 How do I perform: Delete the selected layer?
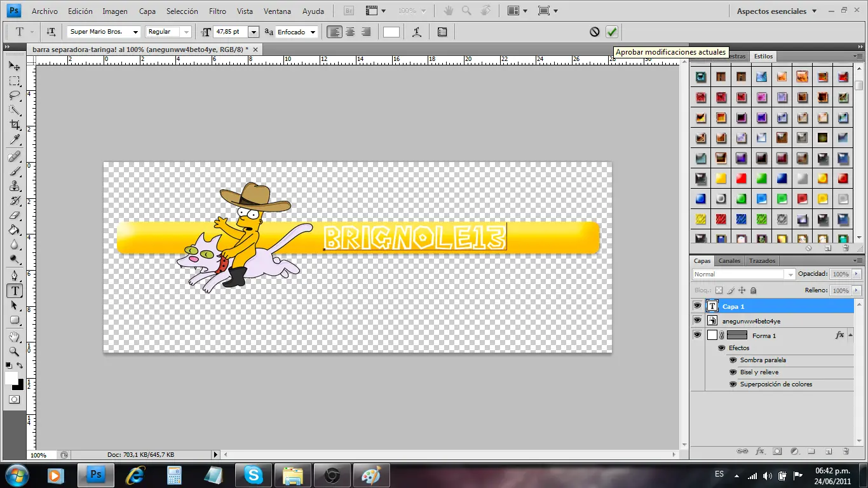(x=846, y=451)
